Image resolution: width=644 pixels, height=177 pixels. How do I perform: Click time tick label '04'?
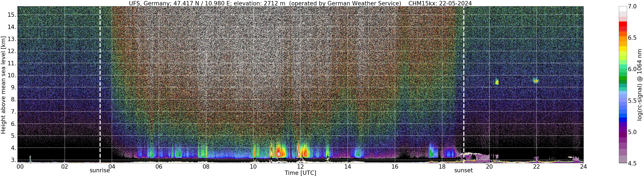112,166
